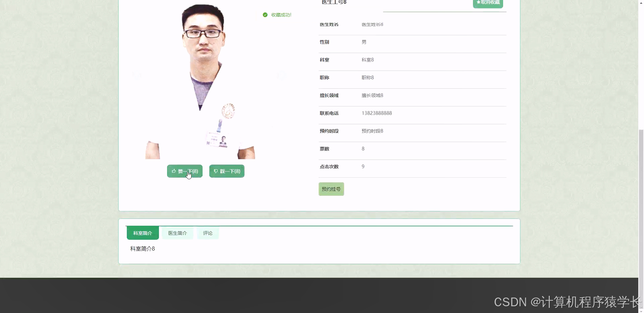Image resolution: width=644 pixels, height=313 pixels.
Task: Switch to the 评论 comments tab
Action: [x=208, y=233]
